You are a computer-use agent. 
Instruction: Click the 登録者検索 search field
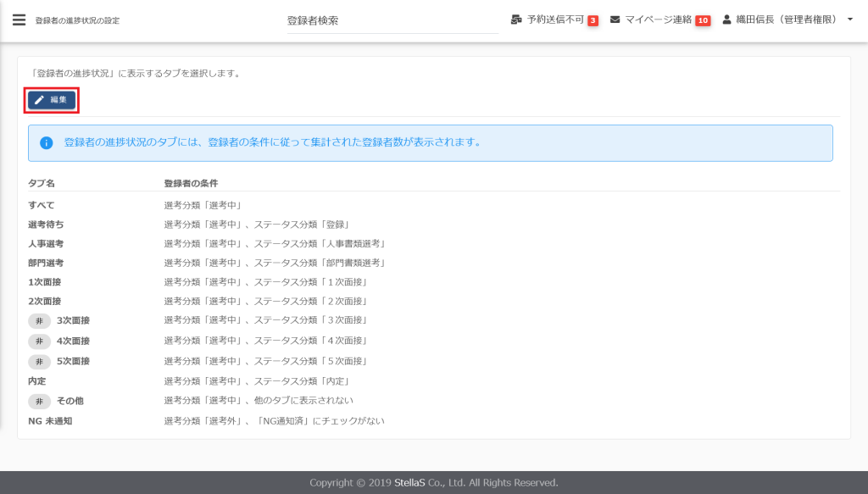[392, 20]
